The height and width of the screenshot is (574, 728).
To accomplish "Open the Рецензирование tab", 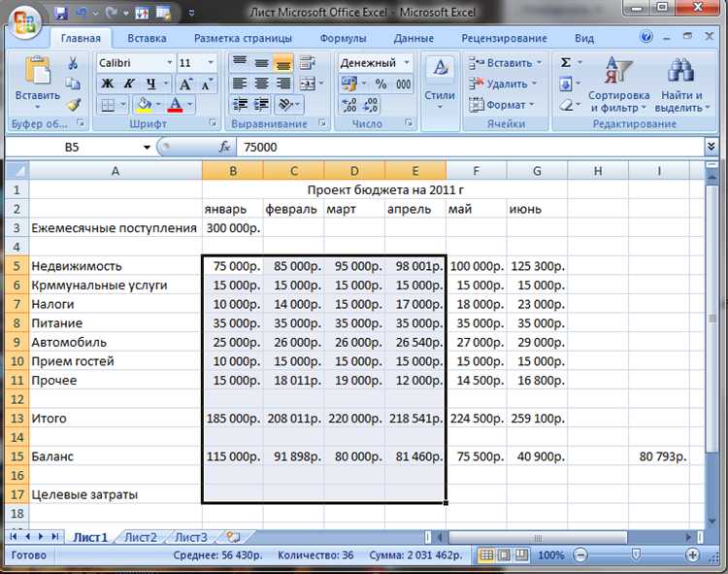I will tap(504, 38).
